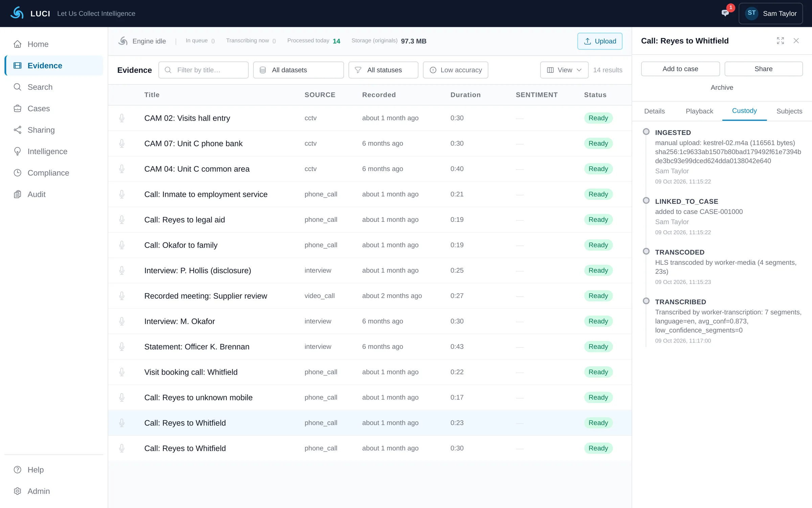
Task: Open the Cases briefcase icon
Action: pos(18,108)
